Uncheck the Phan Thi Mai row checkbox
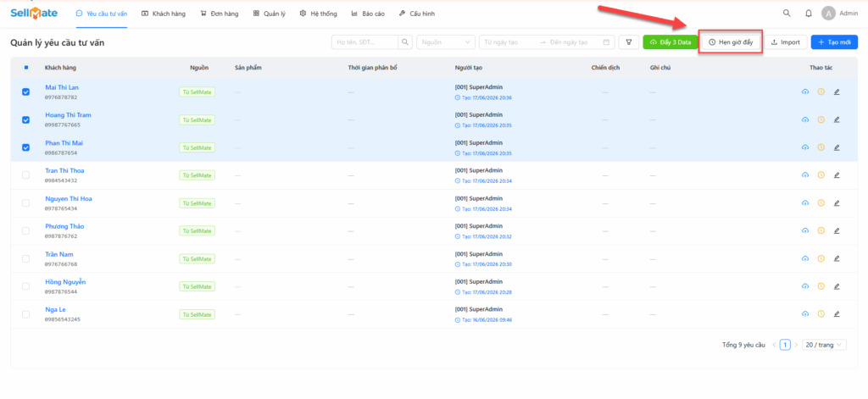 pos(26,147)
